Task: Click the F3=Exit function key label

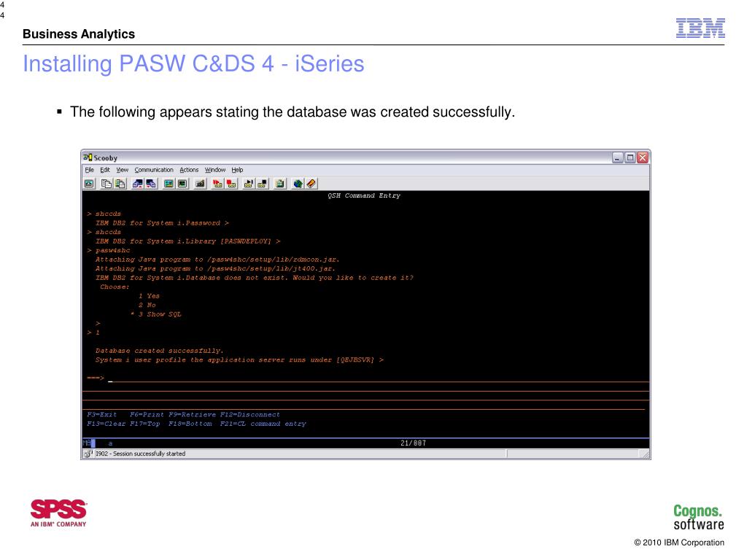Action: click(101, 415)
